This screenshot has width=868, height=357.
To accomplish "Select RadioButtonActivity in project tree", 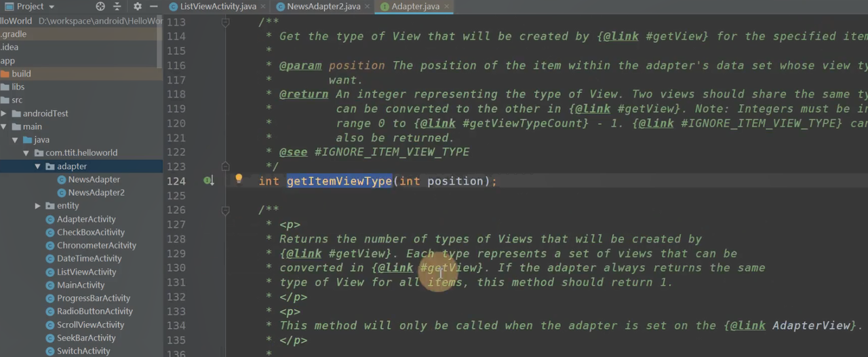I will pos(95,312).
